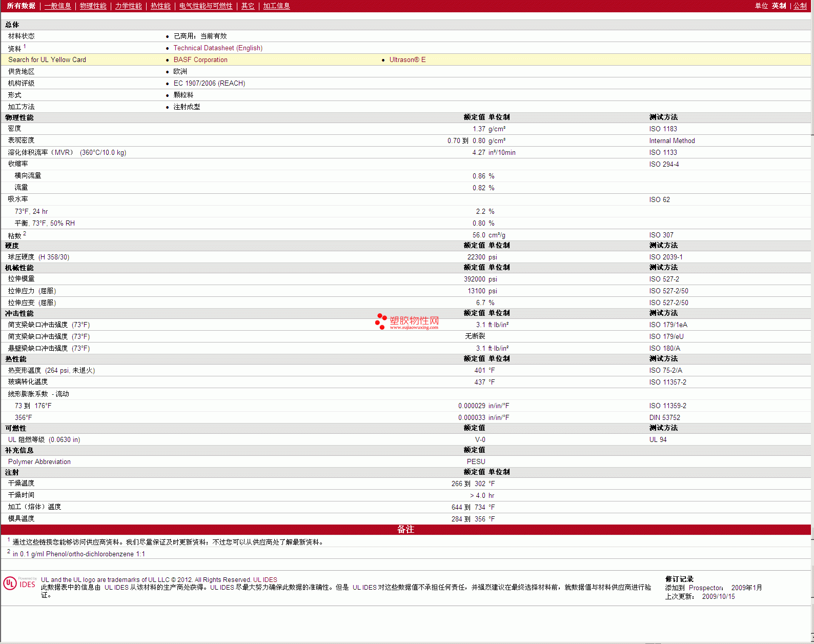Click Search for UL Yellow Card
Image resolution: width=814 pixels, height=644 pixels.
click(x=47, y=60)
